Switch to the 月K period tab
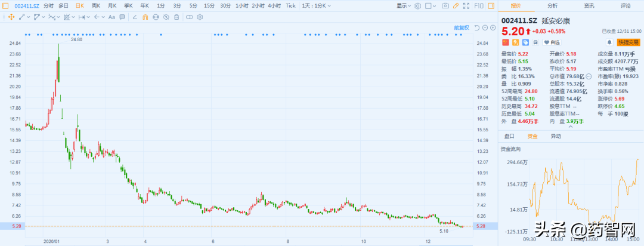Image resolution: width=644 pixels, height=246 pixels. (x=112, y=6)
